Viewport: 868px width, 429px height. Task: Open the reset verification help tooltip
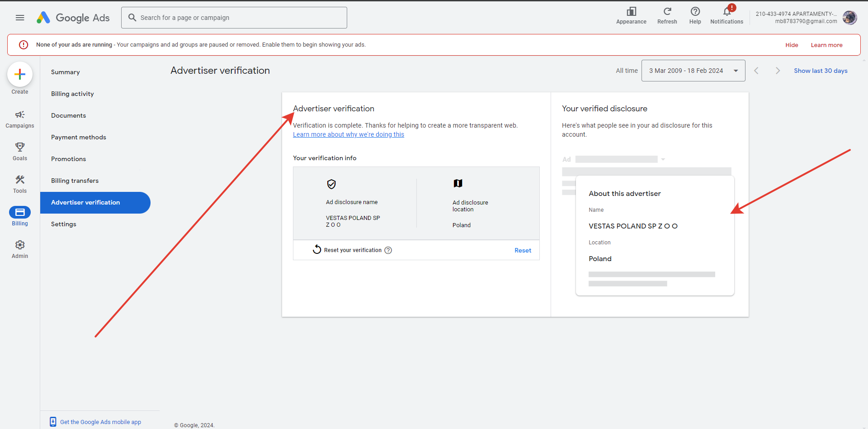388,250
